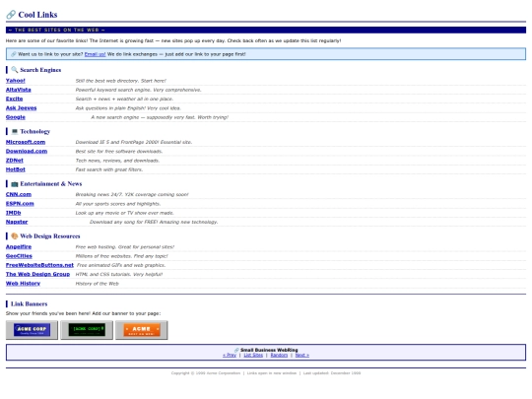Click the Link Banners heading
532x399 pixels.
29,304
